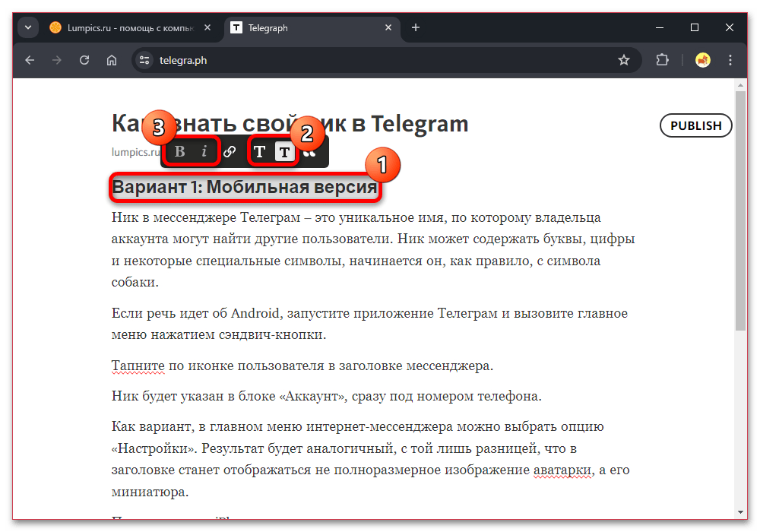The height and width of the screenshot is (532, 760).
Task: Go forward in browser history
Action: 57,60
